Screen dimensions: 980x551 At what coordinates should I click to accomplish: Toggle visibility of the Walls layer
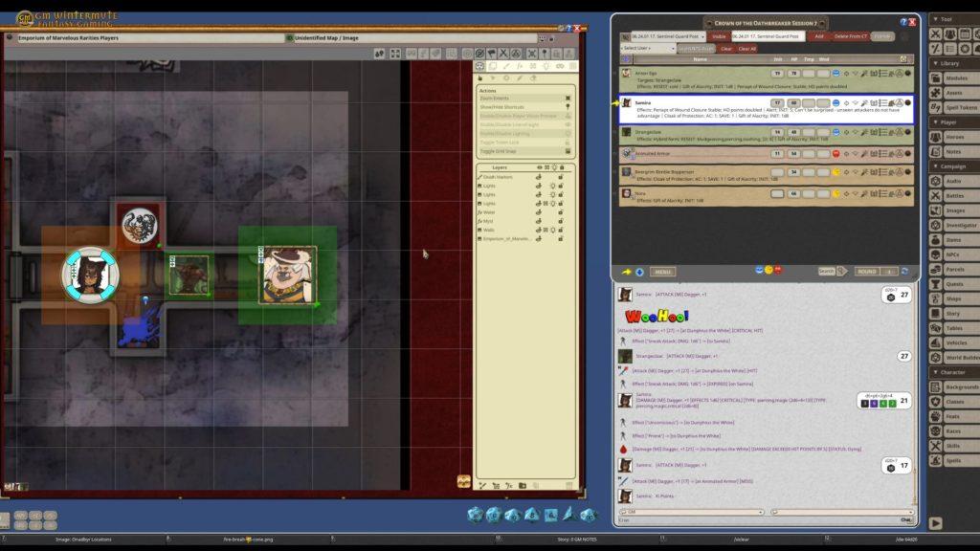pos(539,230)
